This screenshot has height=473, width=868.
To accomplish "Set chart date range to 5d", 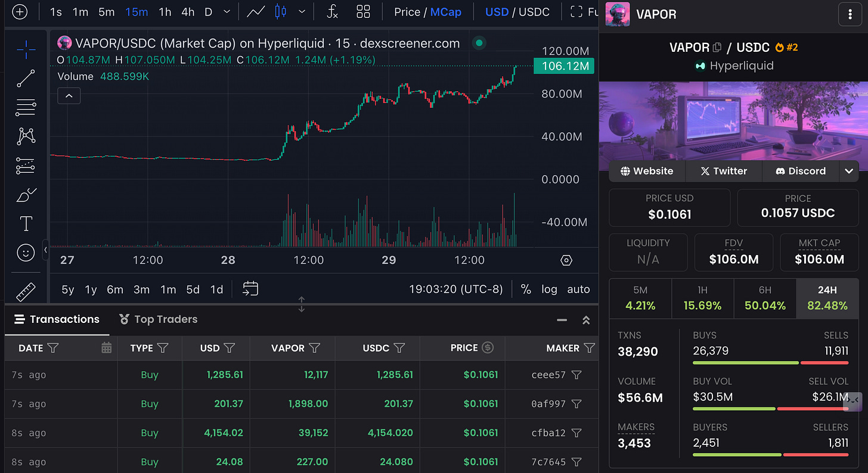I will (x=193, y=290).
